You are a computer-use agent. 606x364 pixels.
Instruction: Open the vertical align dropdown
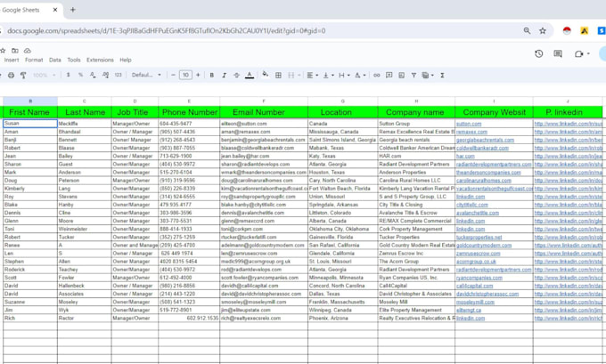click(328, 76)
